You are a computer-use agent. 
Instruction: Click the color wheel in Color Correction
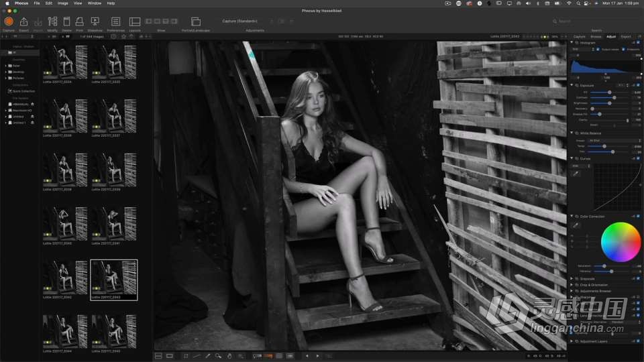621,242
